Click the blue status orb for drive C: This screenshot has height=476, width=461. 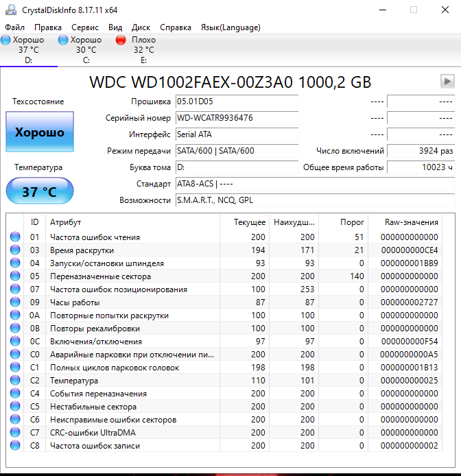(x=63, y=40)
